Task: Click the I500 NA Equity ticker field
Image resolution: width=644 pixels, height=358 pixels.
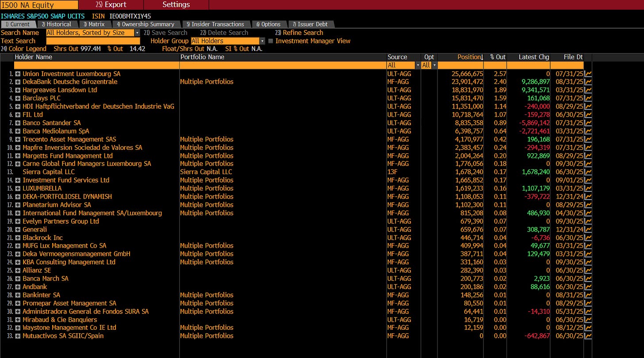Action: coord(39,5)
